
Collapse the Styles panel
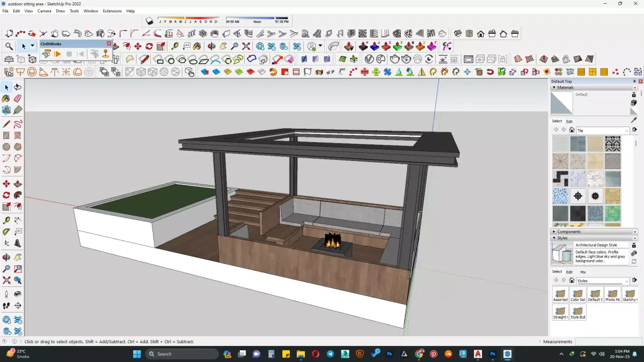[x=554, y=238]
